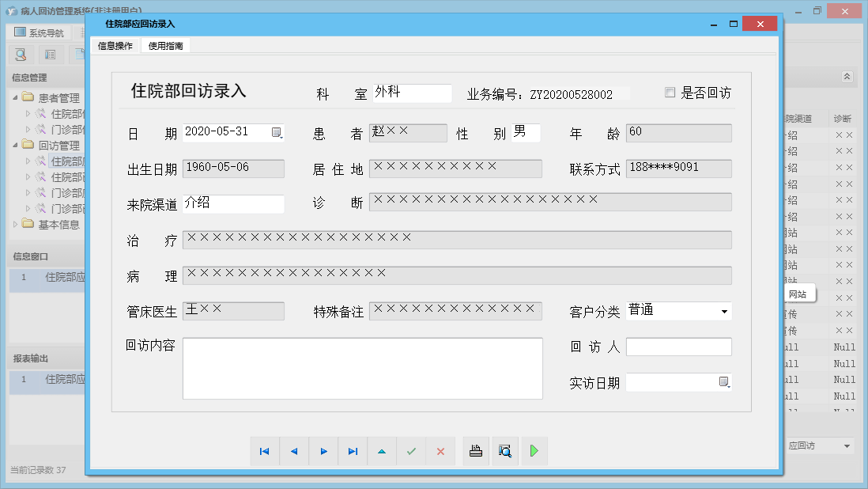The image size is (868, 489).
Task: Confirm changes with the green checkmark icon
Action: (x=411, y=451)
